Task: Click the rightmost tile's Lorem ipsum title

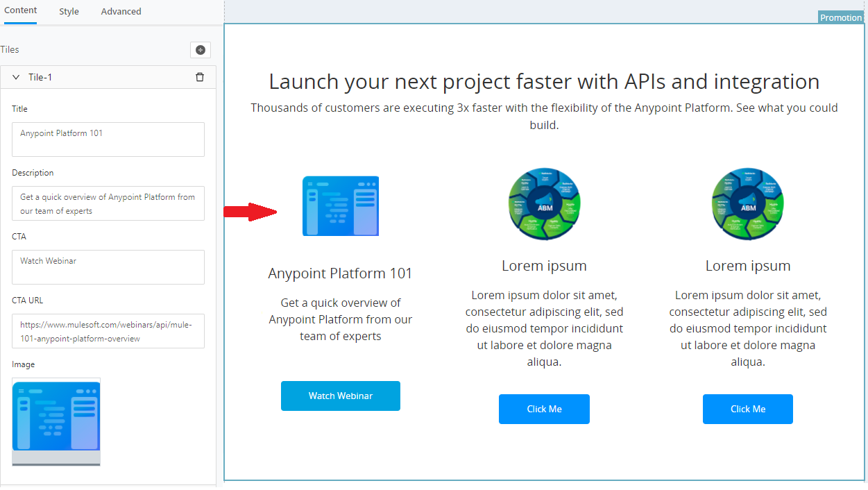Action: 748,266
